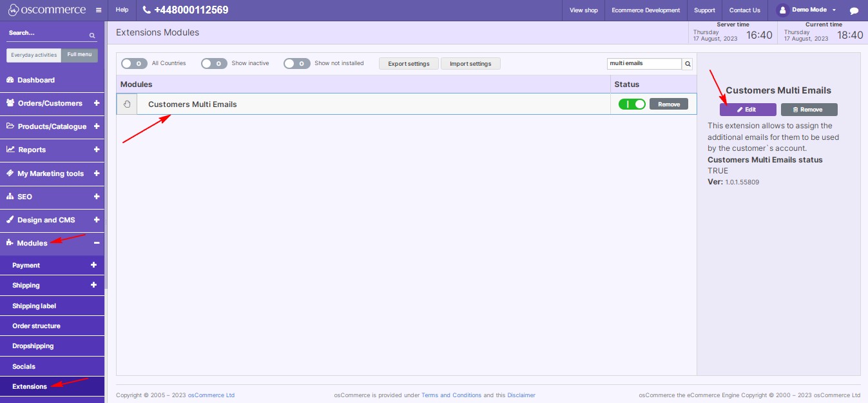
Task: Expand SEO menu plus
Action: [97, 197]
